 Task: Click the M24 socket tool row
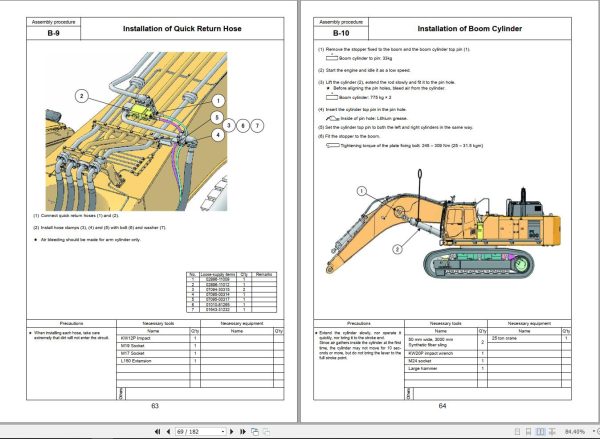[x=446, y=361]
